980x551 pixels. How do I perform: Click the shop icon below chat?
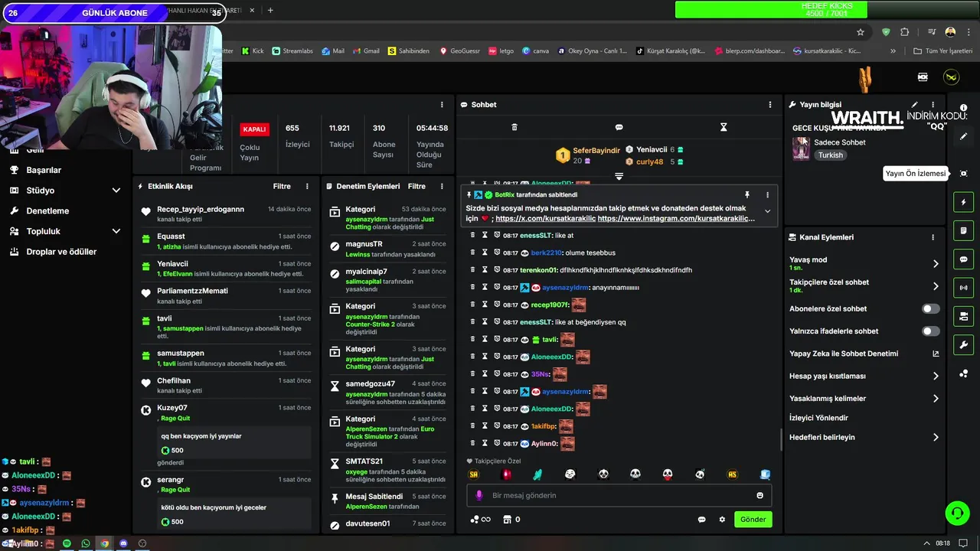point(506,520)
